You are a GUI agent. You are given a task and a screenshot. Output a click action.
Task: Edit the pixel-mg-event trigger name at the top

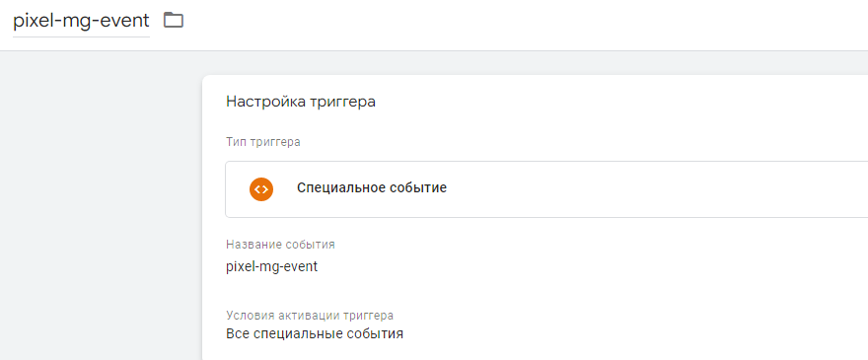point(81,21)
